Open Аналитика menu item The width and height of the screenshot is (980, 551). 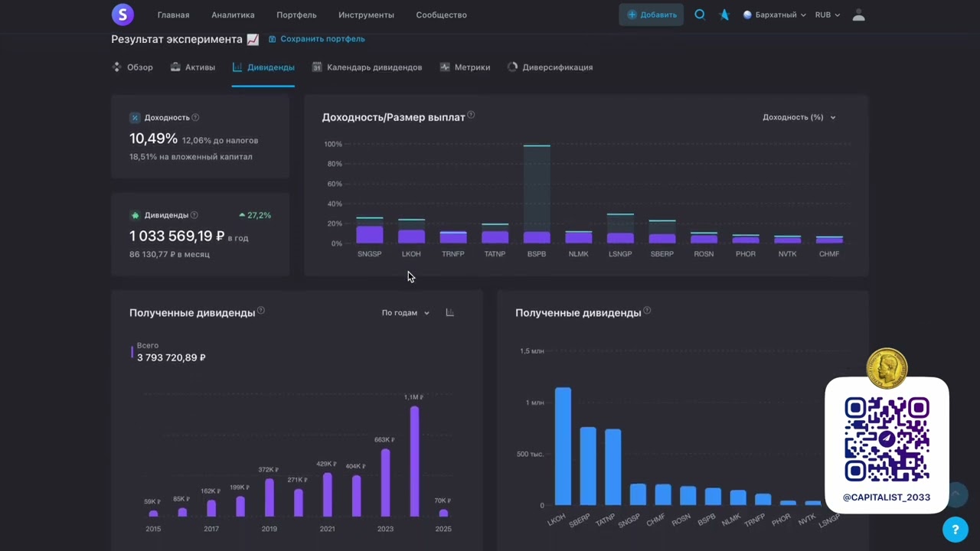(x=233, y=15)
